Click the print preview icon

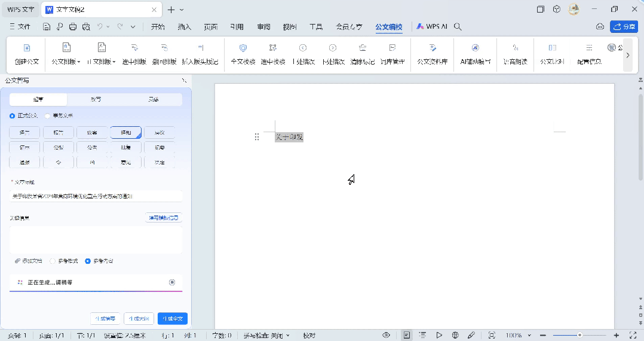(x=86, y=27)
